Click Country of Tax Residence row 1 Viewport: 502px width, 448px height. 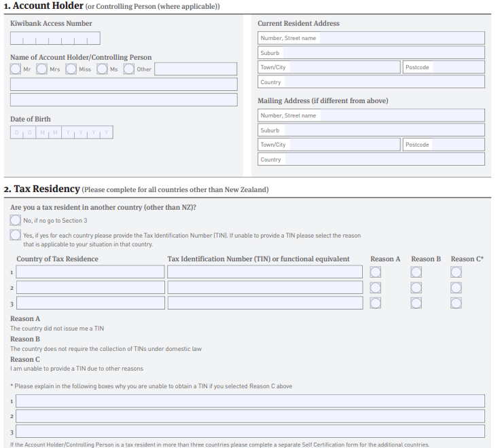90,272
